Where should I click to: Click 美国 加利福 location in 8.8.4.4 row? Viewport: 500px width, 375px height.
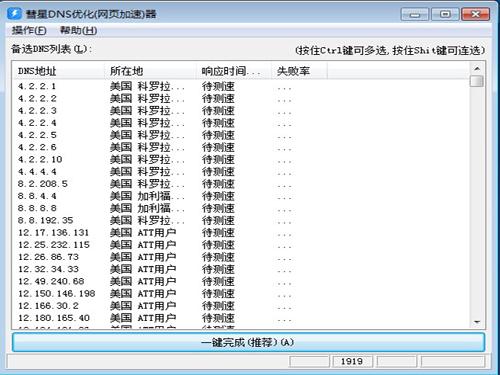147,196
